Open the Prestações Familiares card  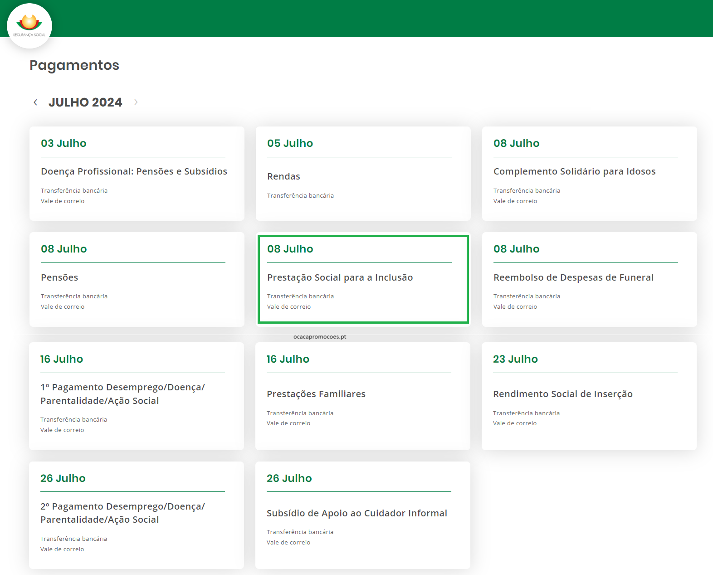(x=316, y=394)
